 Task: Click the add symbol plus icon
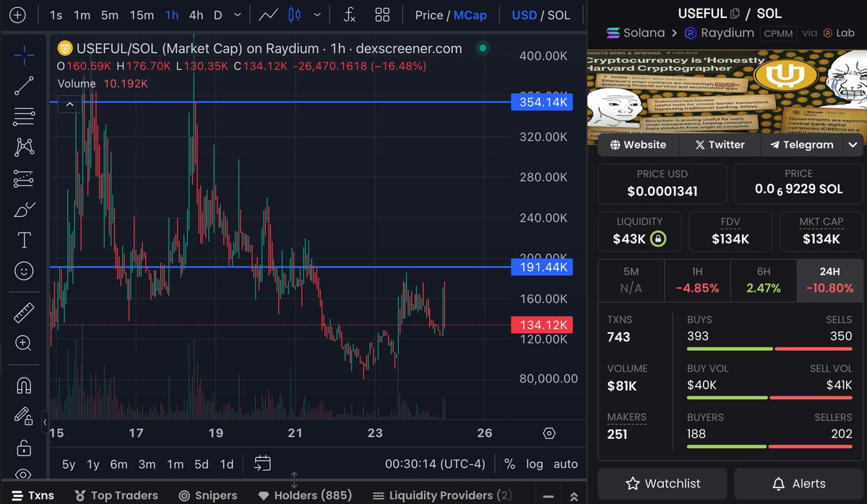point(17,15)
